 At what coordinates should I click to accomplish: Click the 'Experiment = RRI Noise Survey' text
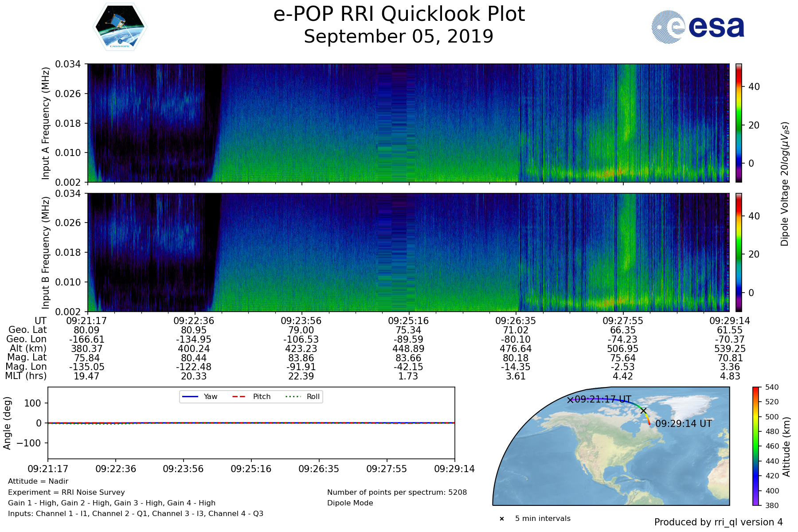(66, 492)
